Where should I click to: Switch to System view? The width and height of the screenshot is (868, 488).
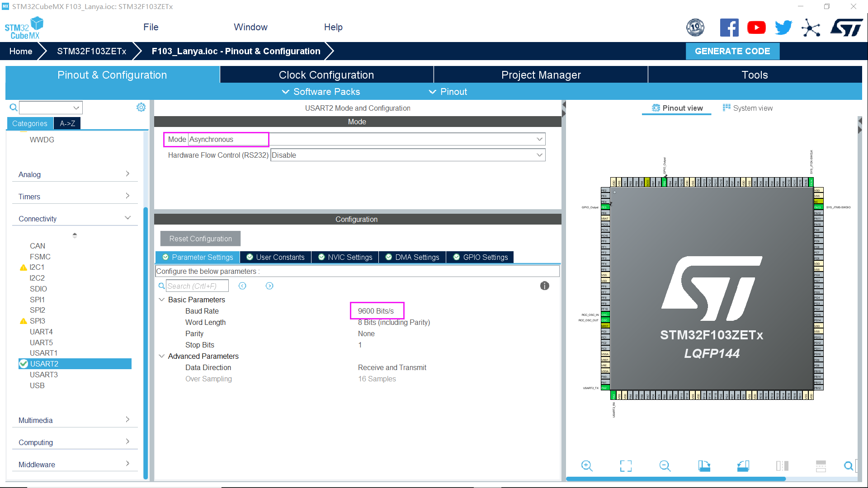coord(748,108)
